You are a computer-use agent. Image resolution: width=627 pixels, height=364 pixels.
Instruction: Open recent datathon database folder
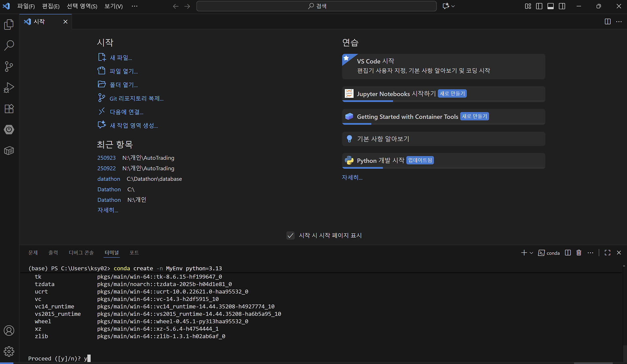click(x=108, y=179)
